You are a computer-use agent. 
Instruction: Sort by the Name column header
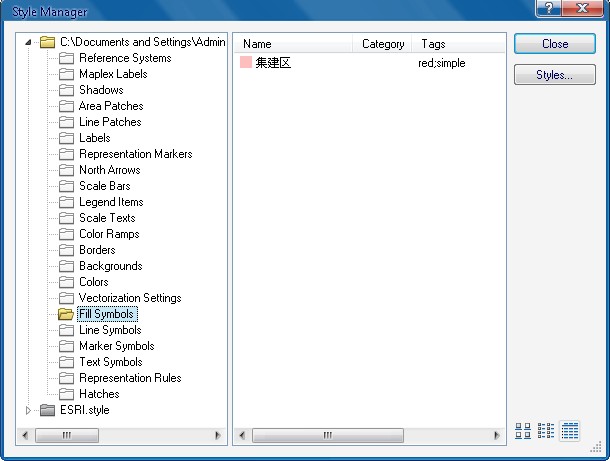pos(293,44)
